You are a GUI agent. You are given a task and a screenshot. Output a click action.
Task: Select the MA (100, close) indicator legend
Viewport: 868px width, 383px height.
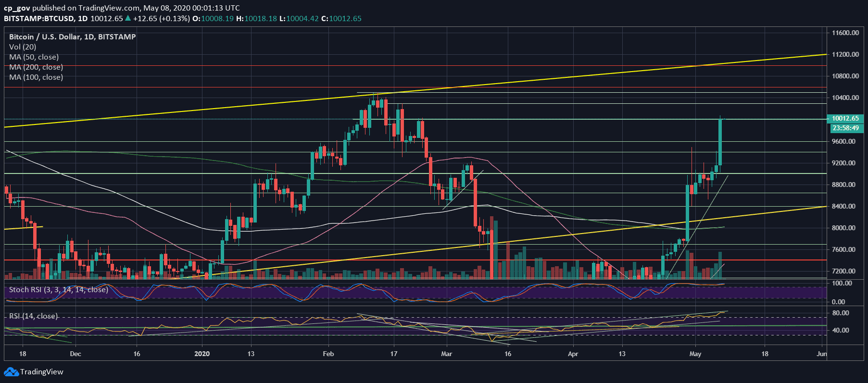pyautogui.click(x=36, y=77)
